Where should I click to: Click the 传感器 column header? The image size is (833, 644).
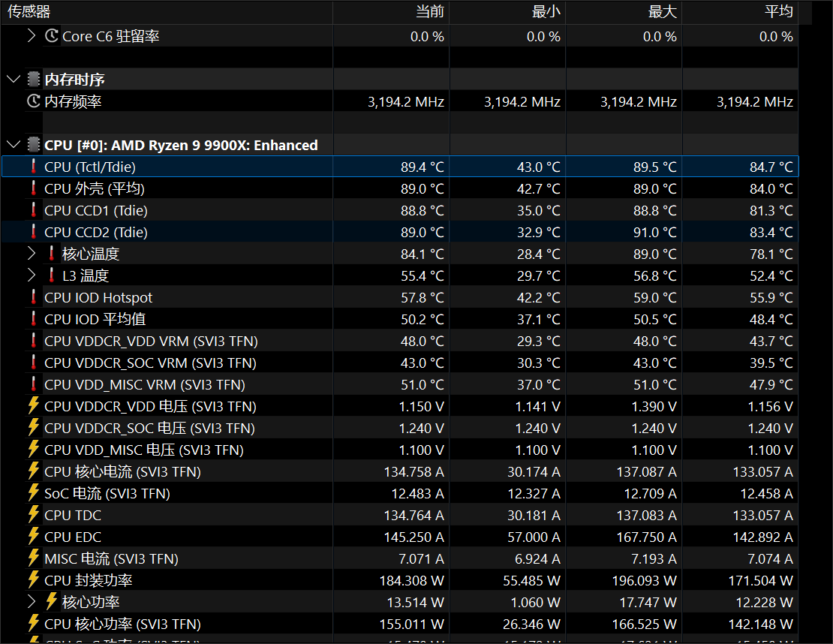pyautogui.click(x=30, y=11)
